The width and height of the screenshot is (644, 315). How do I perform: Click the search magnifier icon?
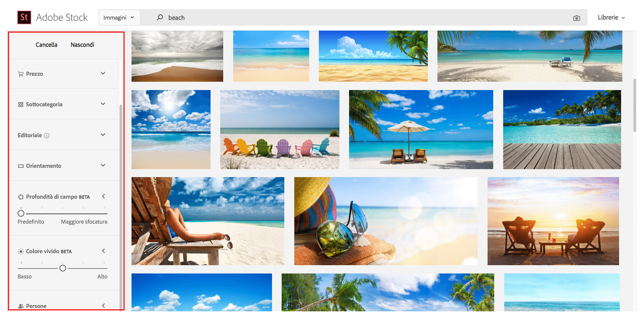(160, 17)
